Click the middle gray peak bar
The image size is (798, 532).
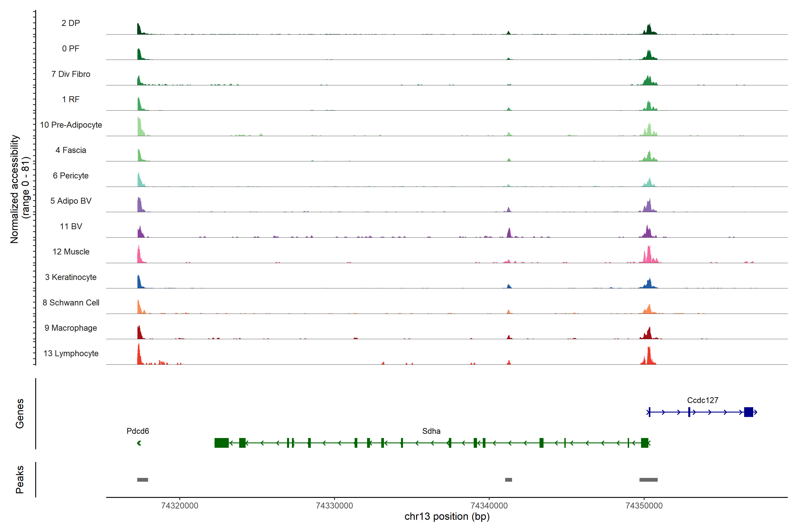(x=508, y=480)
